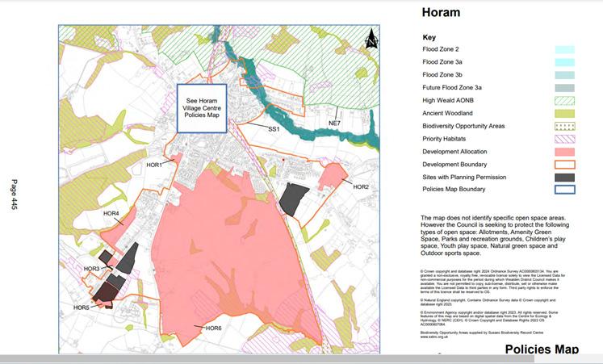Click the Biodiversity Opportunity Areas swatch

[x=565, y=126]
